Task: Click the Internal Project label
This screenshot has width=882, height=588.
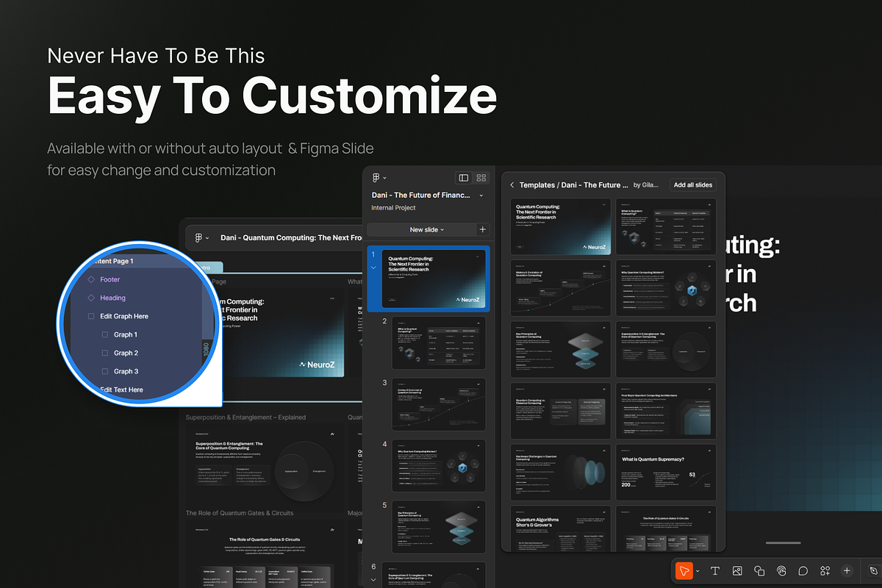Action: pos(393,208)
